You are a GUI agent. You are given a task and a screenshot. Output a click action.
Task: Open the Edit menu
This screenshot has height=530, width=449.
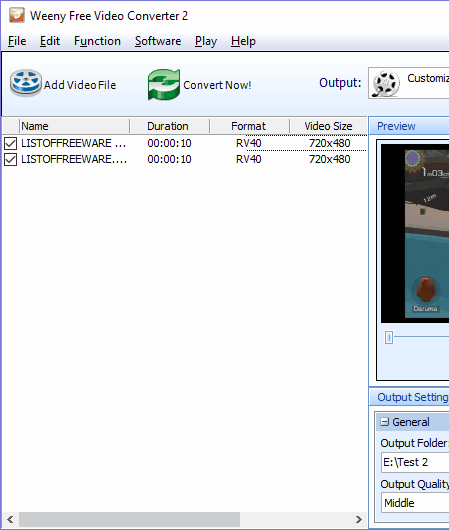point(50,41)
